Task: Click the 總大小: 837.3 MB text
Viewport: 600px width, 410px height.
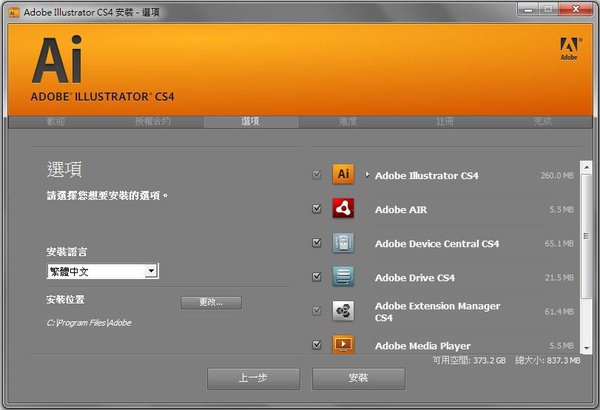Action: (547, 360)
